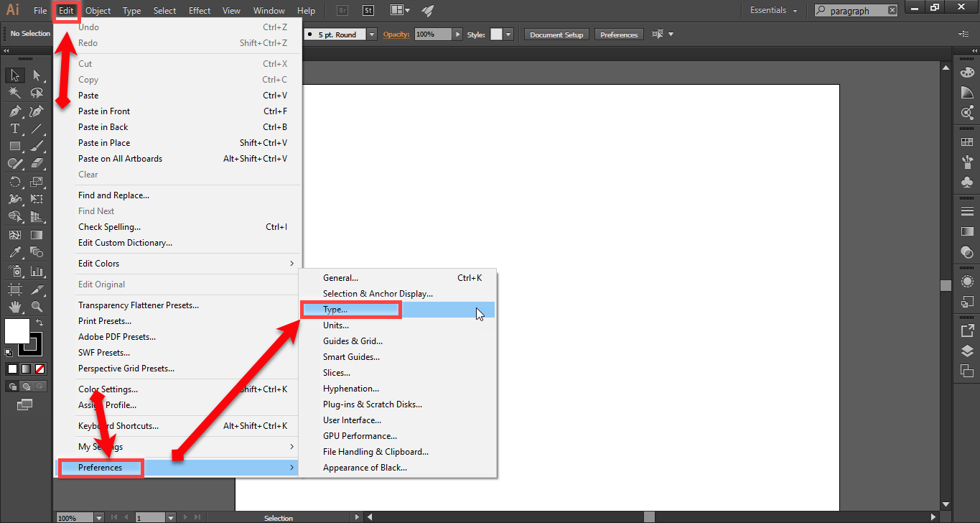Choose Units... from Preferences submenu

point(336,325)
